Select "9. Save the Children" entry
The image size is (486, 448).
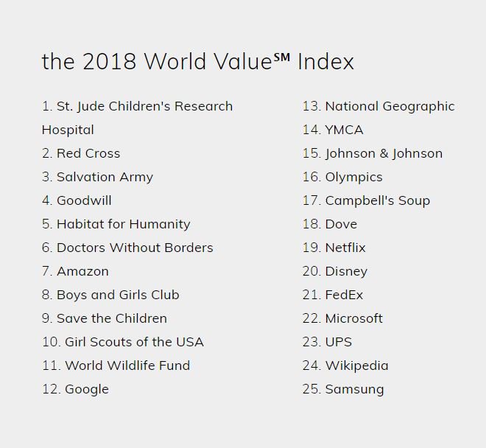pos(105,318)
